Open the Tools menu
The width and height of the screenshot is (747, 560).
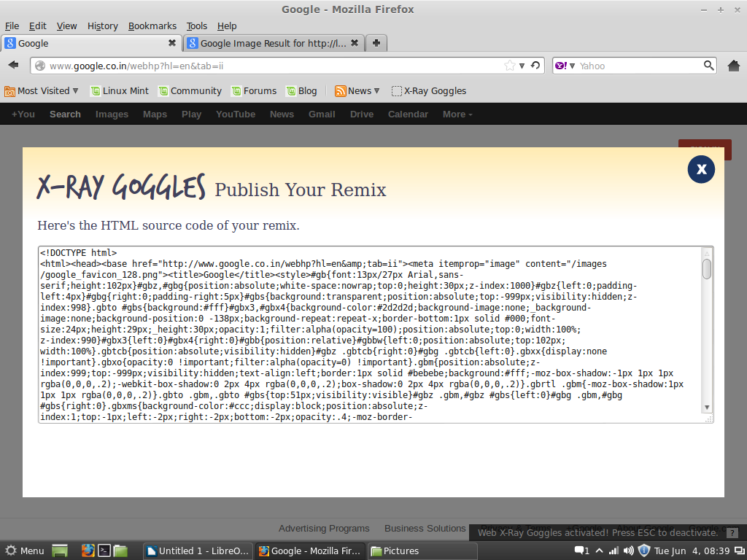point(197,26)
